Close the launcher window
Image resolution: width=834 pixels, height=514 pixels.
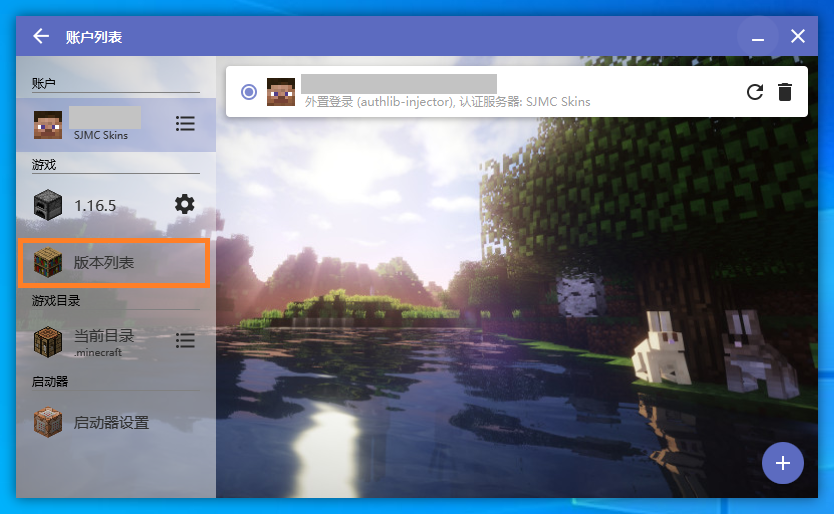click(797, 36)
